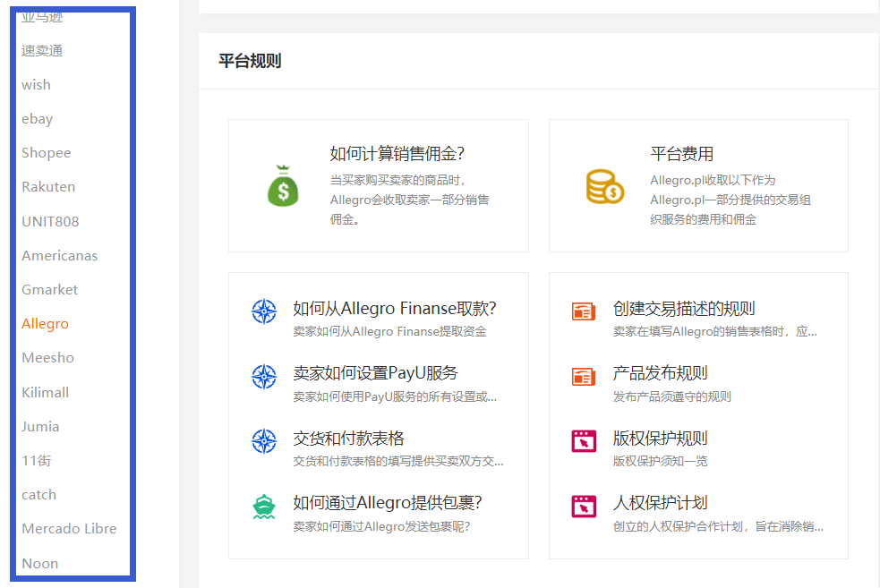Click pink window icon beside 版权保护规则
Viewport: 880px width, 588px height.
pyautogui.click(x=584, y=441)
